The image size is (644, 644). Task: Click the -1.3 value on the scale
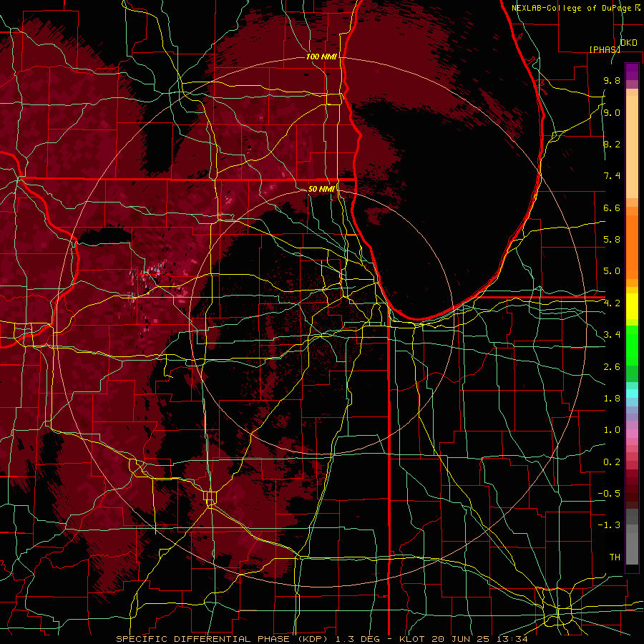click(609, 525)
